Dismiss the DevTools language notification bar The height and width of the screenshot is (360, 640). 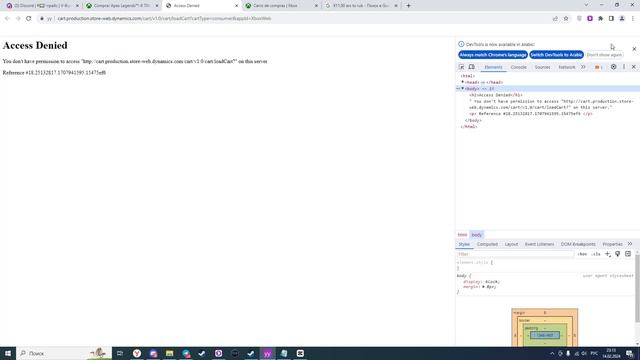coord(634,49)
